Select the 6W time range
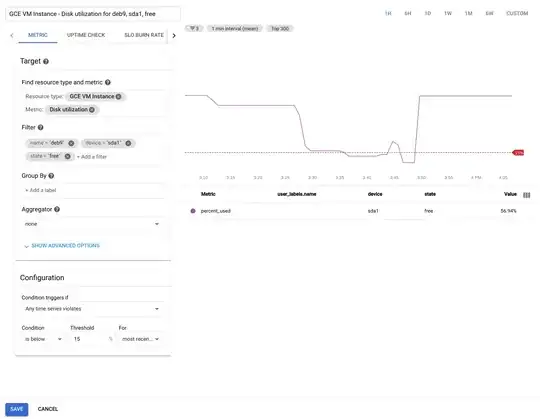 [x=489, y=13]
